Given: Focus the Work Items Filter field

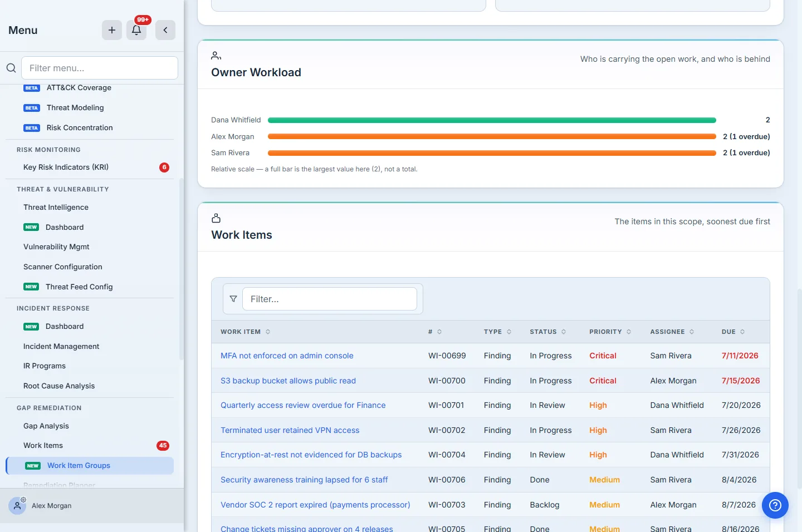Looking at the screenshot, I should tap(330, 299).
